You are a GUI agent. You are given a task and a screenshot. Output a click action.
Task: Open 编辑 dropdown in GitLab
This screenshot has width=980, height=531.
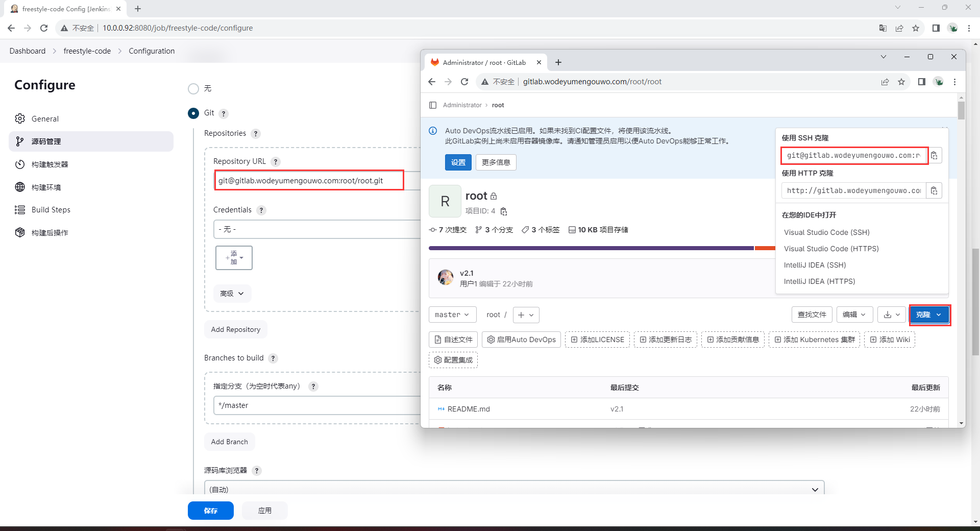[854, 315]
